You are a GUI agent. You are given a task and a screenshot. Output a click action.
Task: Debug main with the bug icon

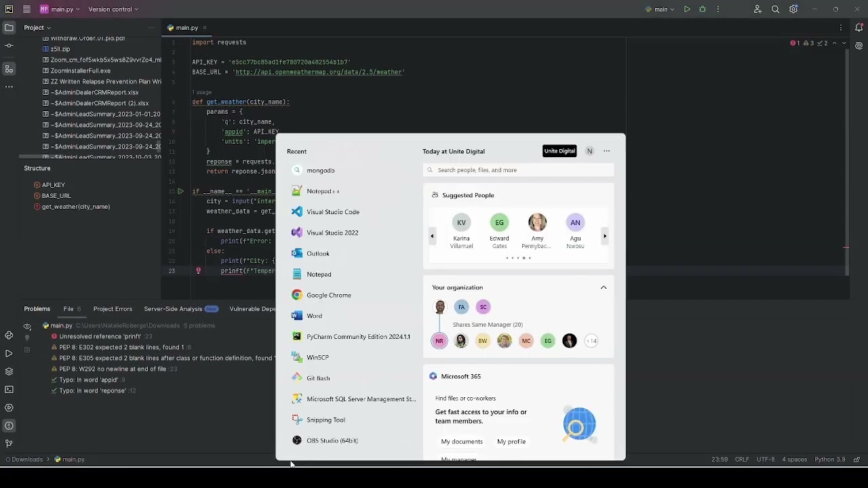tap(703, 9)
